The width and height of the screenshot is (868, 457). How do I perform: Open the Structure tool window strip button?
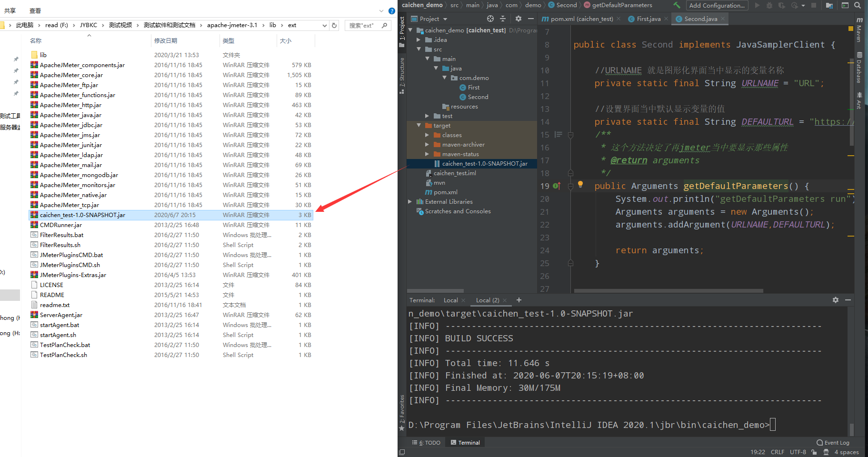(402, 76)
